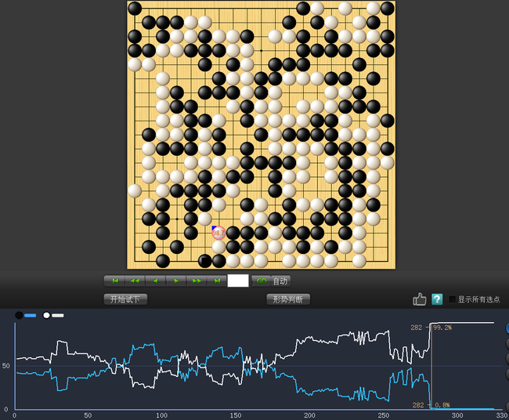Click the move number input box
The width and height of the screenshot is (509, 420).
point(238,281)
